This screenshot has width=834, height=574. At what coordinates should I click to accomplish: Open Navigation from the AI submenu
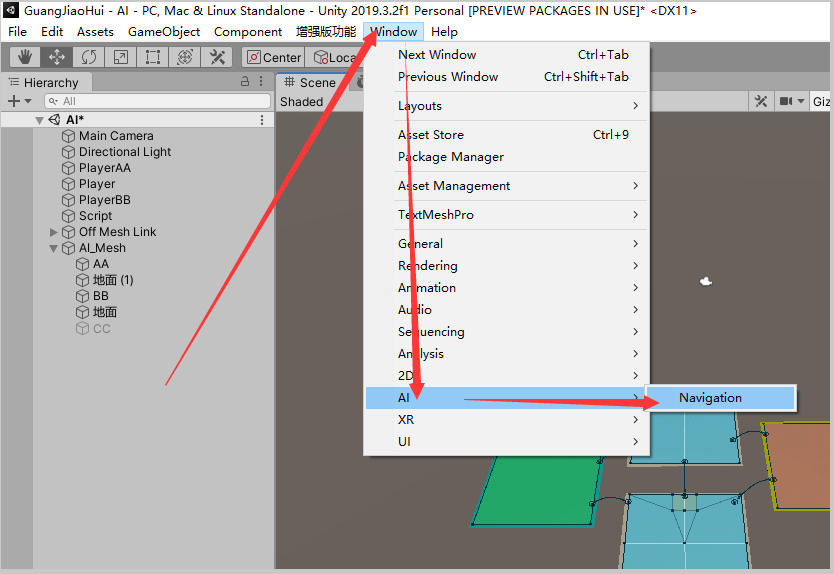pyautogui.click(x=721, y=398)
